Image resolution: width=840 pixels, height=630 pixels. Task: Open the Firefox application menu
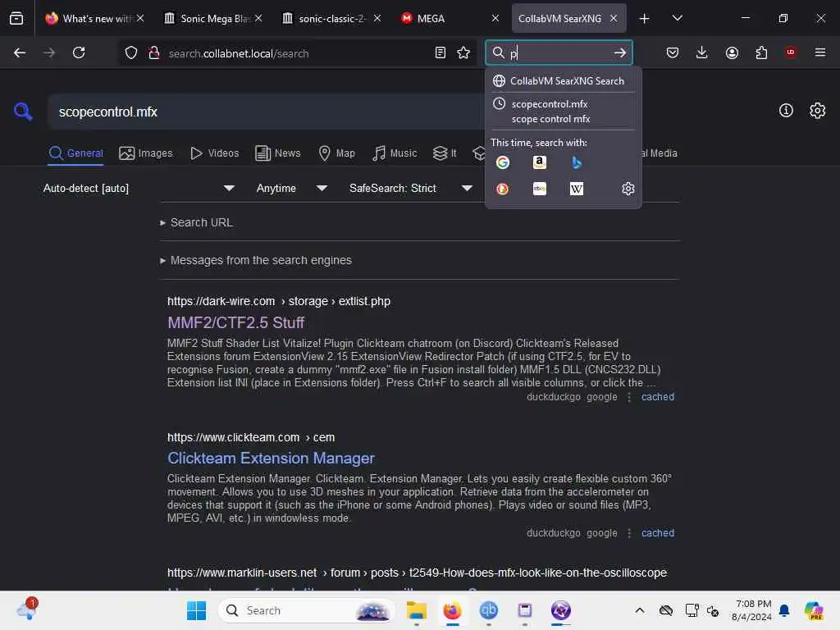coord(820,52)
